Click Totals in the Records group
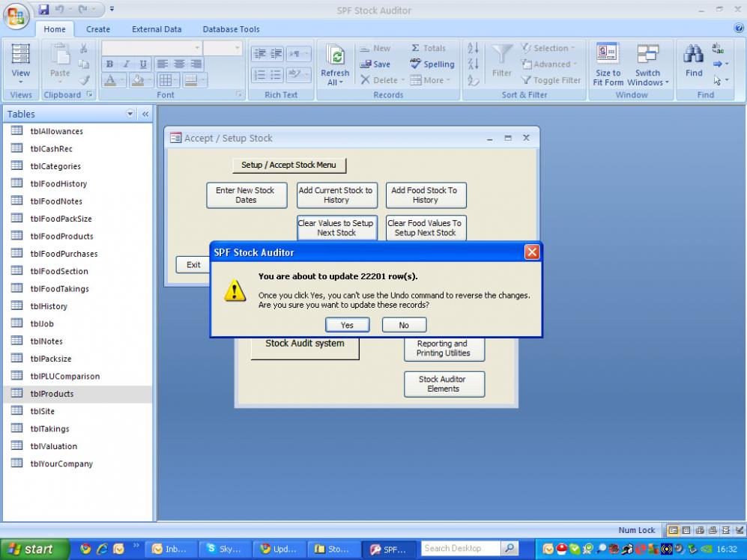The image size is (747, 560). click(429, 48)
